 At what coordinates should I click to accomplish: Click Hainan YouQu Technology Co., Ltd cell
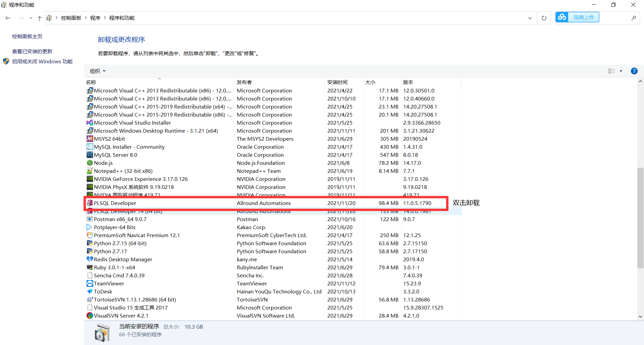point(279,291)
